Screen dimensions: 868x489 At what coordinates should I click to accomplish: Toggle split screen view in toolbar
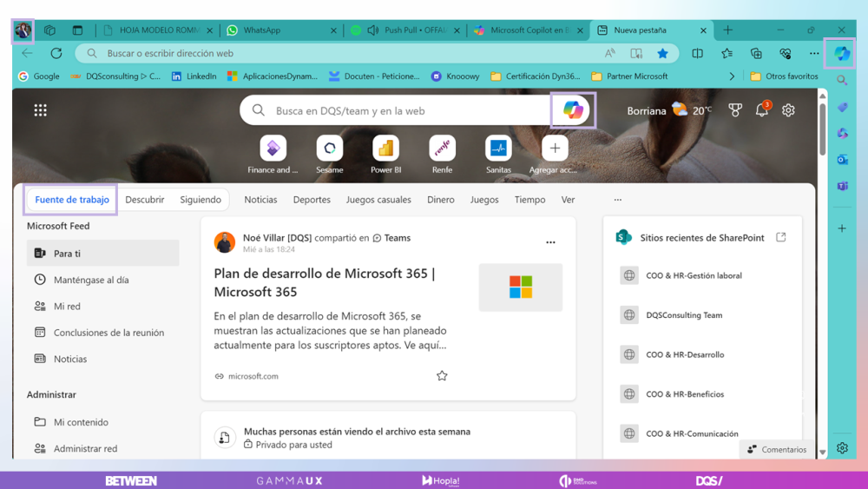coord(697,53)
